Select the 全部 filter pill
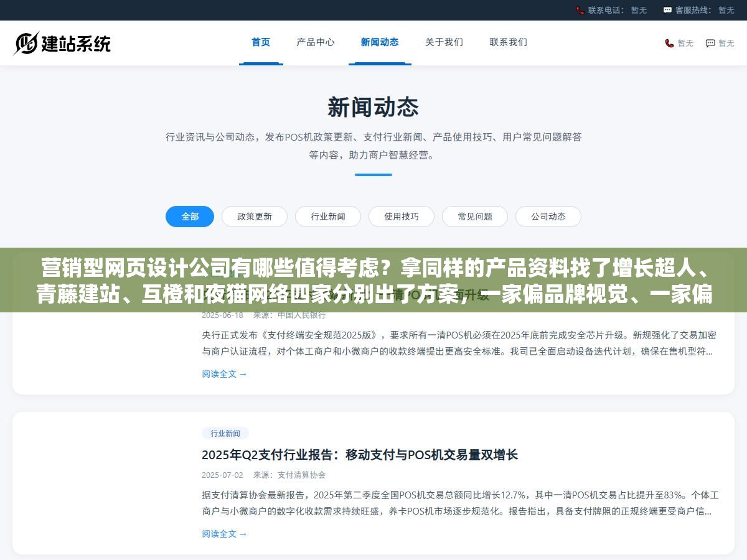The image size is (747, 560). pyautogui.click(x=190, y=217)
